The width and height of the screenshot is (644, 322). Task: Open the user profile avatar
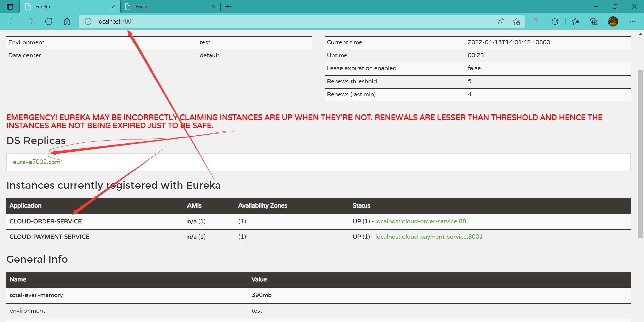coord(613,21)
